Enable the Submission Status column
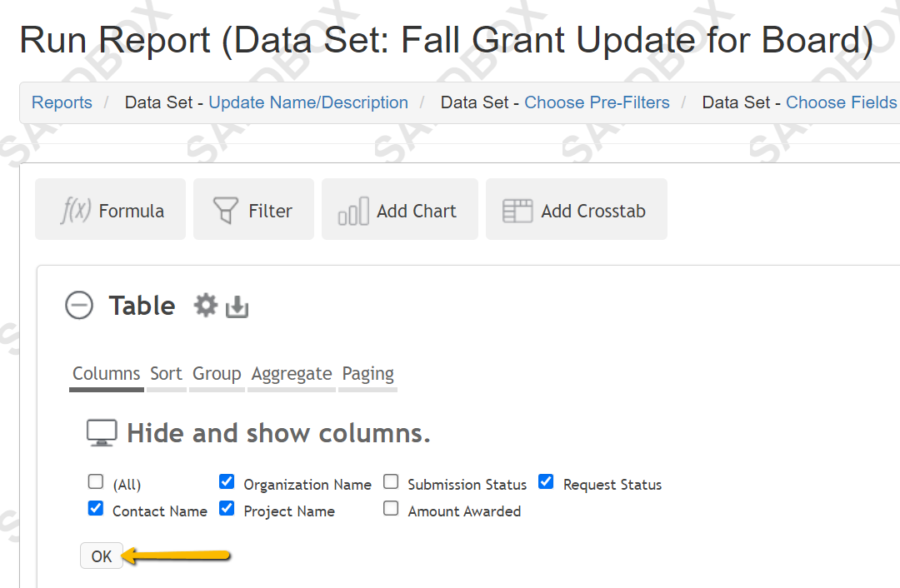 pos(391,481)
